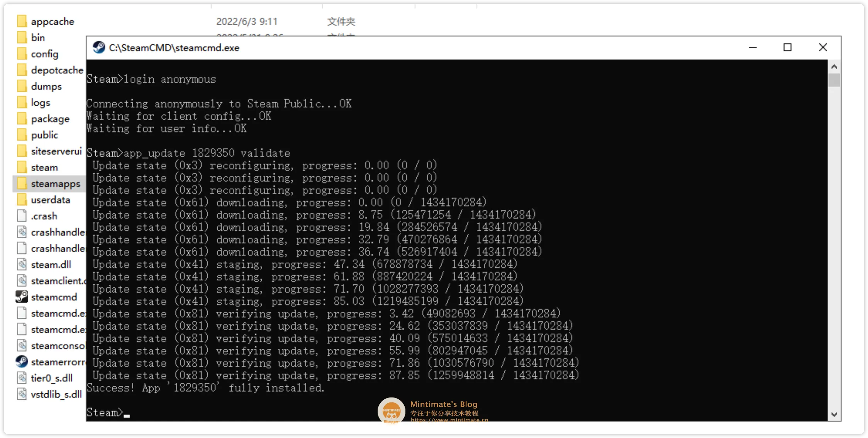
Task: Click the 'Steam>login anonymous' console line
Action: point(151,79)
